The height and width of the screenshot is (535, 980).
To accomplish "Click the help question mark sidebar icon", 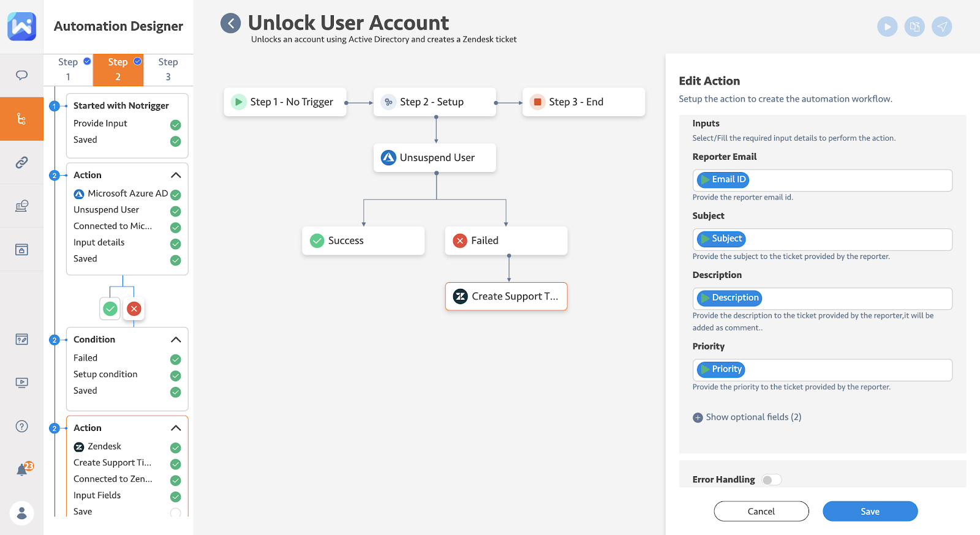I will click(x=21, y=426).
